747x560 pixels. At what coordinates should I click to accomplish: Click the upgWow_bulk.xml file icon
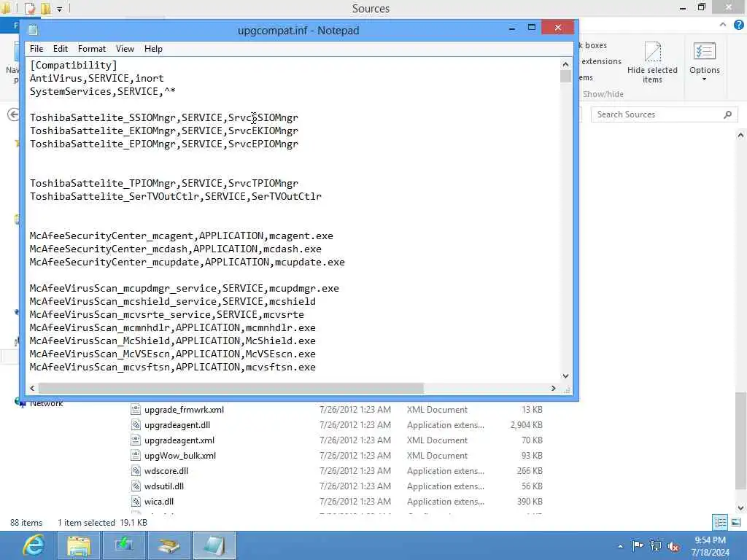(136, 455)
